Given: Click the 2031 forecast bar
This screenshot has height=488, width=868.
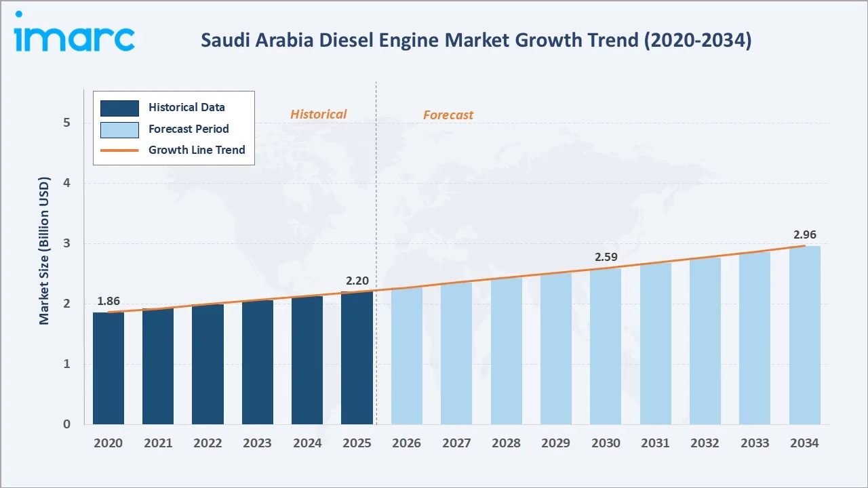Looking at the screenshot, I should pyautogui.click(x=655, y=344).
